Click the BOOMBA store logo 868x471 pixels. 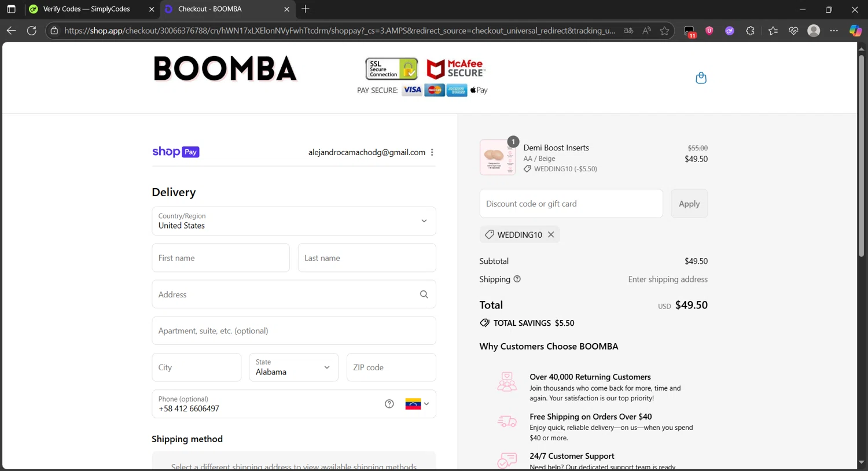pos(225,69)
